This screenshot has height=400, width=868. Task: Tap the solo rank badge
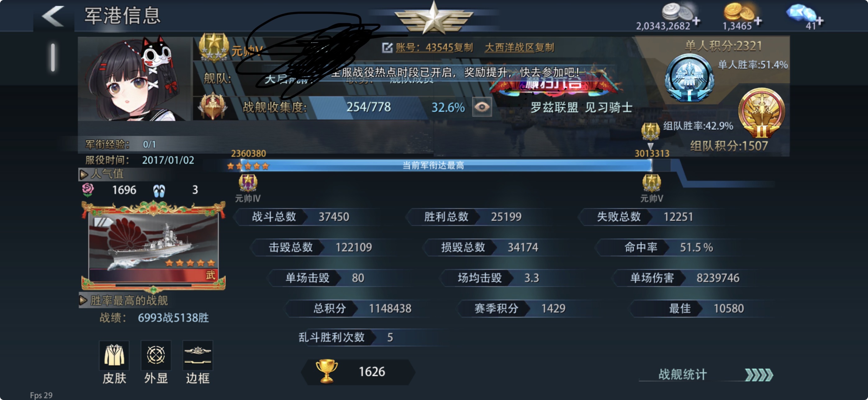click(x=689, y=78)
